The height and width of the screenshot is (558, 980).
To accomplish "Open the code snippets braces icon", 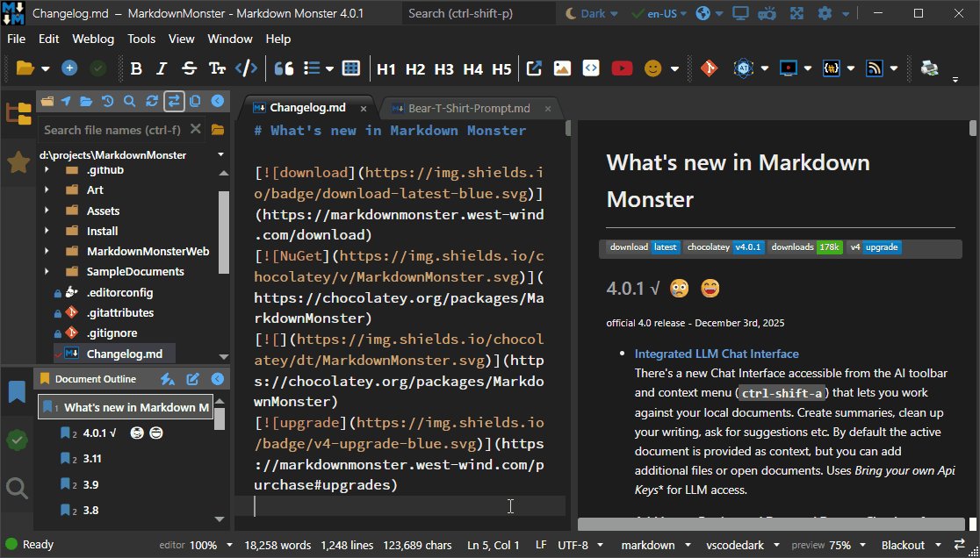I will click(x=832, y=68).
